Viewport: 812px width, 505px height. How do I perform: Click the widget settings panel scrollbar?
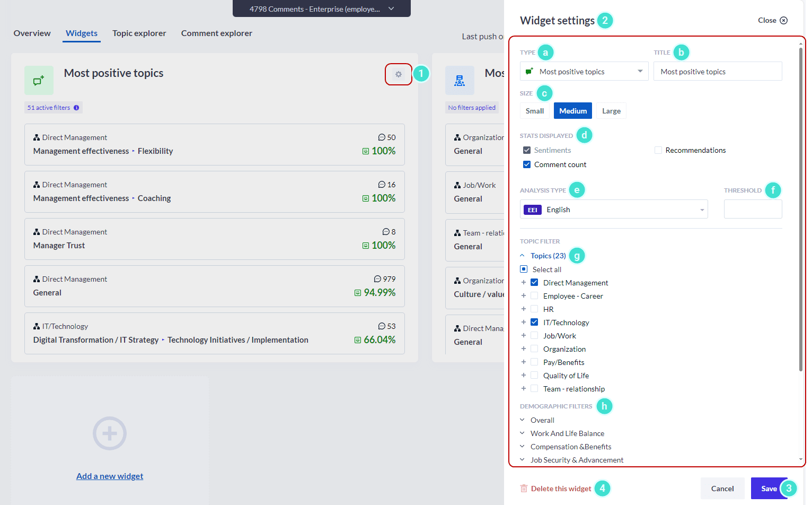800,212
